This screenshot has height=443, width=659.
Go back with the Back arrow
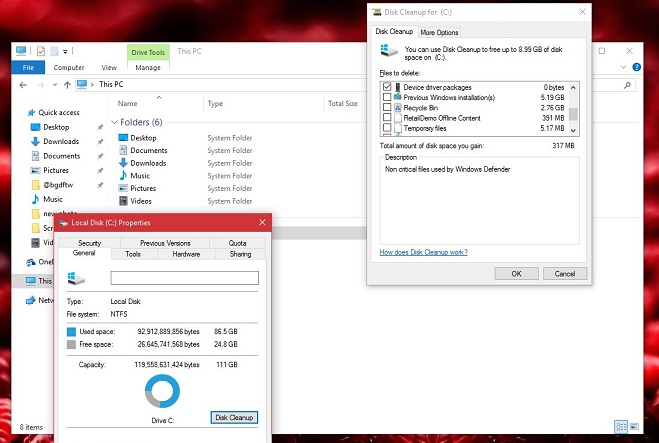click(23, 85)
